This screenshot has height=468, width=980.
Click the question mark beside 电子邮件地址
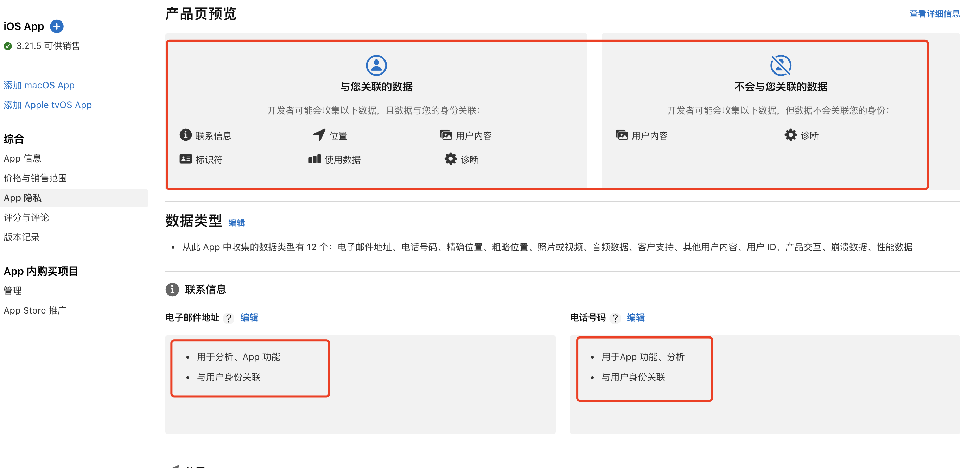229,318
